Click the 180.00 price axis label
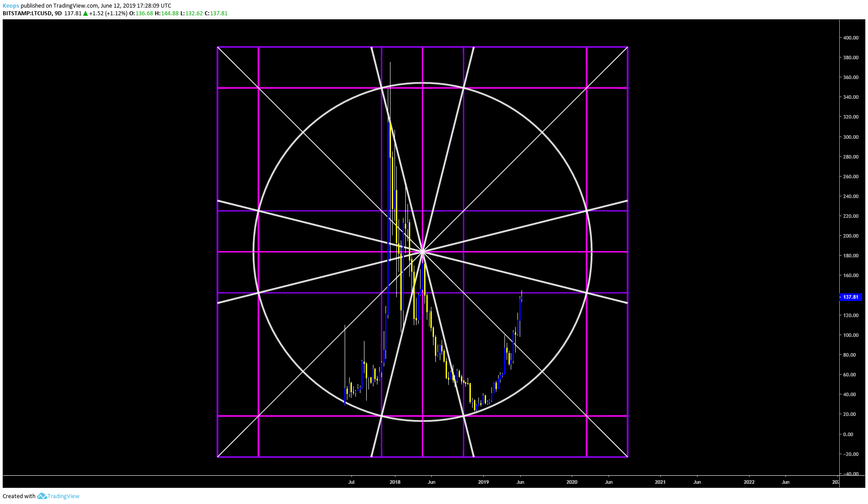The width and height of the screenshot is (868, 504). click(x=850, y=256)
